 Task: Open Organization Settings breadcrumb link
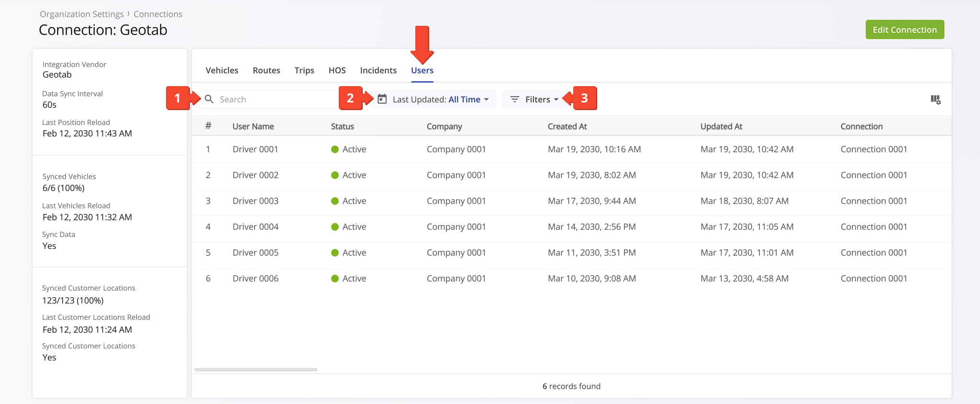[82, 14]
